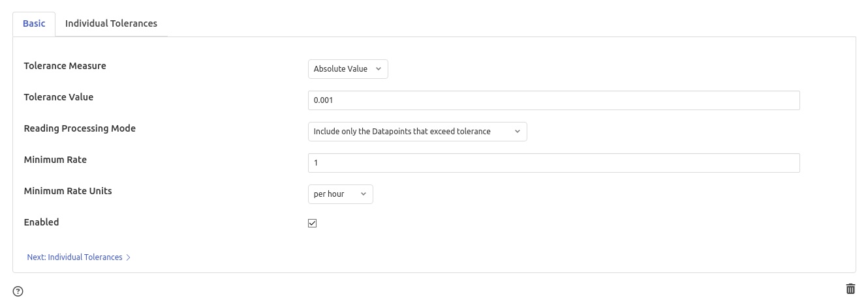Click the Minimum Rate Units dropdown arrow
This screenshot has height=305, width=868.
364,194
